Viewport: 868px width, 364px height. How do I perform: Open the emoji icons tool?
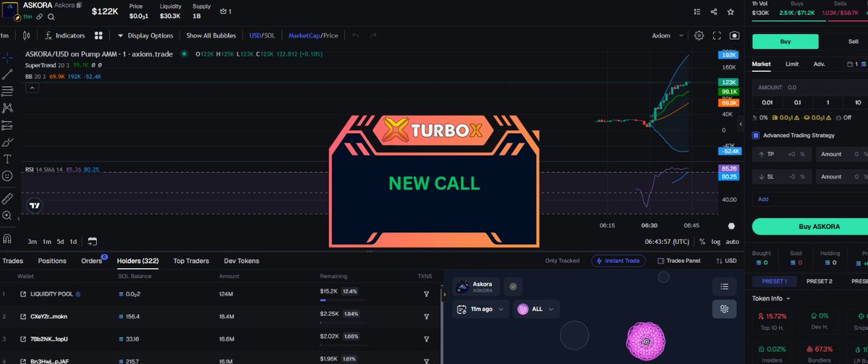[x=7, y=176]
